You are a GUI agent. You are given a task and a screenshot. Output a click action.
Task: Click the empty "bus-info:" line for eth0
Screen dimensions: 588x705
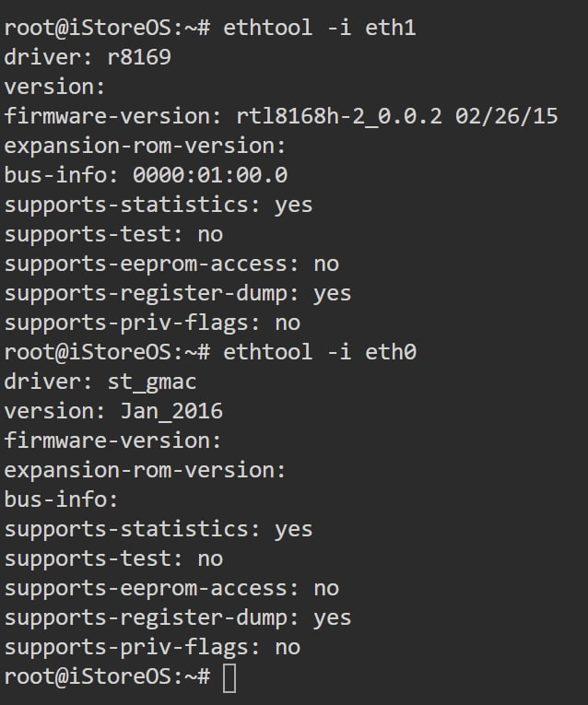tap(62, 499)
